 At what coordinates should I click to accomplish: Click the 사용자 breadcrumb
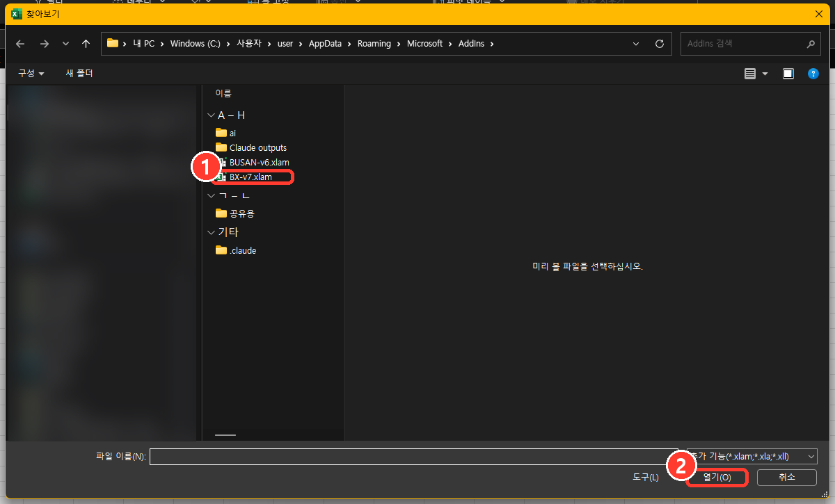coord(250,43)
